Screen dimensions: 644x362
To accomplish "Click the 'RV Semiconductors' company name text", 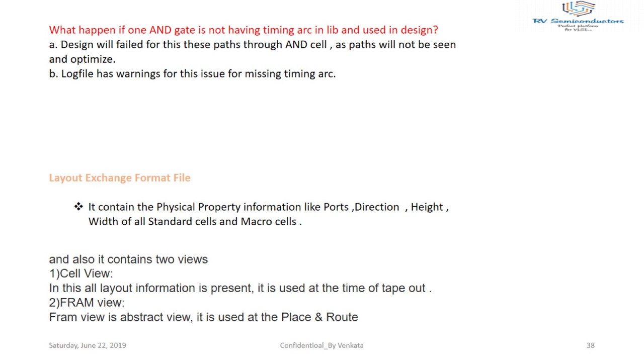I will coord(578,21).
